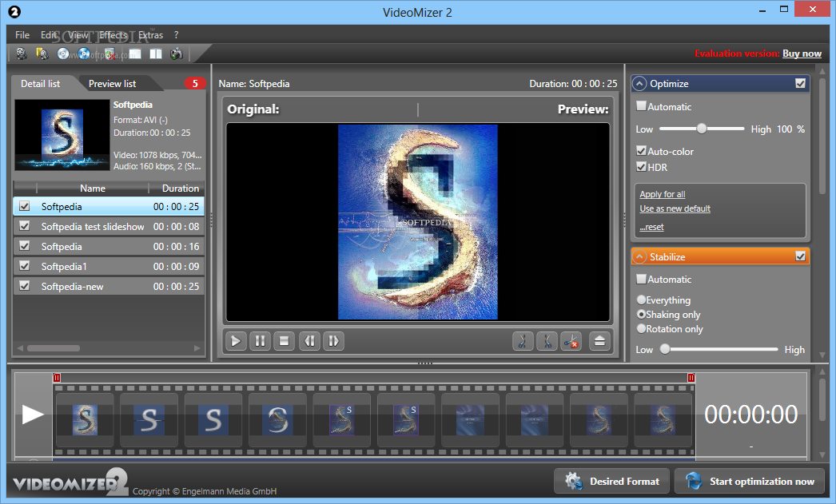The width and height of the screenshot is (836, 504).
Task: Click the blue disc toolbar icon
Action: pyautogui.click(x=84, y=54)
